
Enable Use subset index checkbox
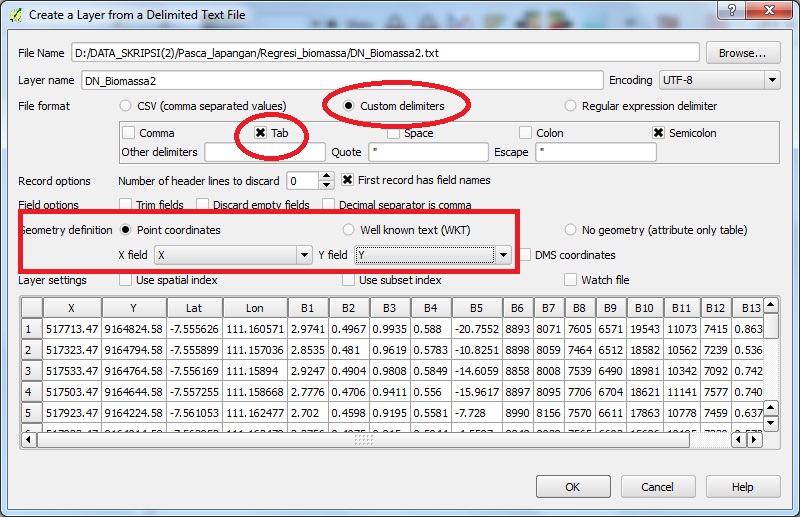pyautogui.click(x=348, y=280)
